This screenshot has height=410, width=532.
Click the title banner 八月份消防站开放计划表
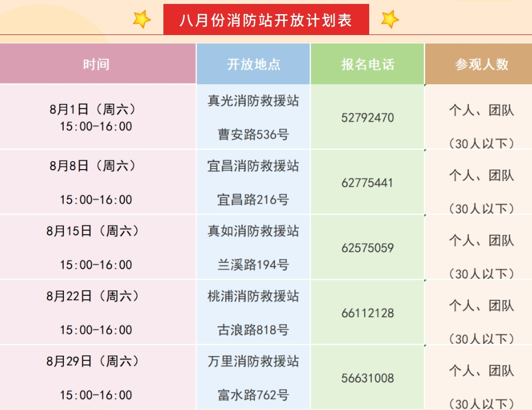(x=266, y=19)
